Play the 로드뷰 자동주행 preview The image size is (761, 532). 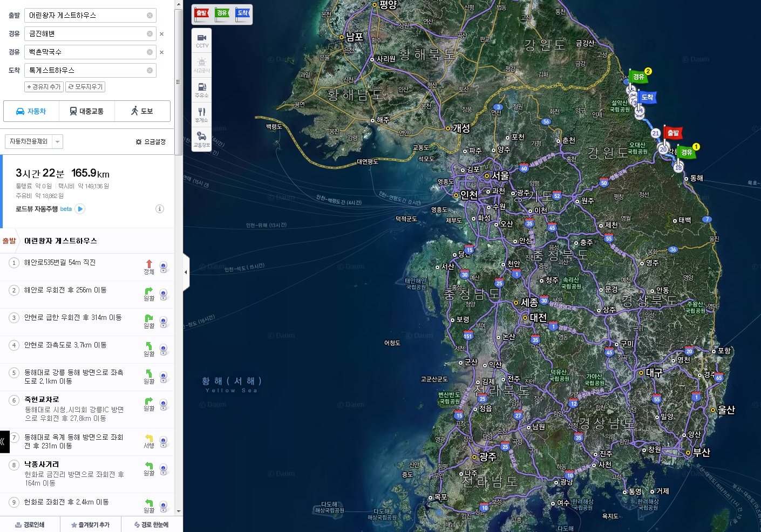click(x=80, y=209)
